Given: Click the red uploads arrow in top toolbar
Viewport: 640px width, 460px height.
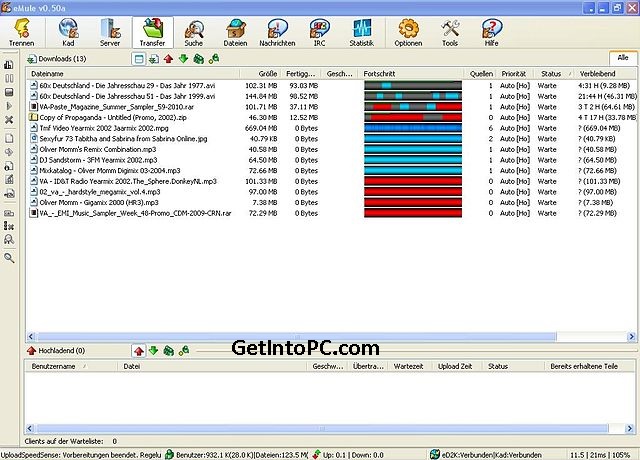Looking at the screenshot, I should tap(168, 59).
